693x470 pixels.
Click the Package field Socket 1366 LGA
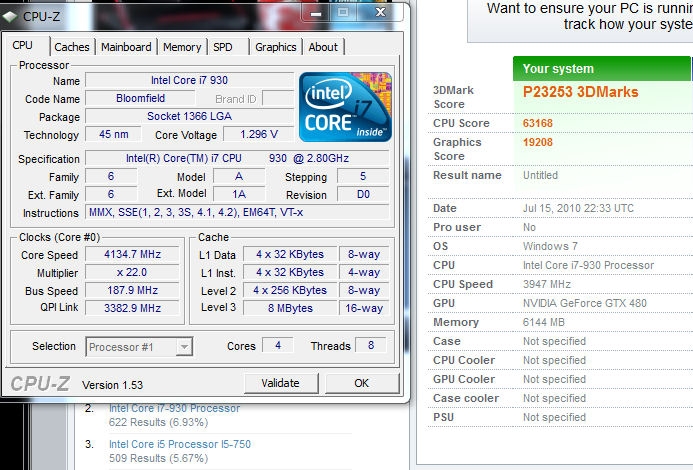point(190,116)
